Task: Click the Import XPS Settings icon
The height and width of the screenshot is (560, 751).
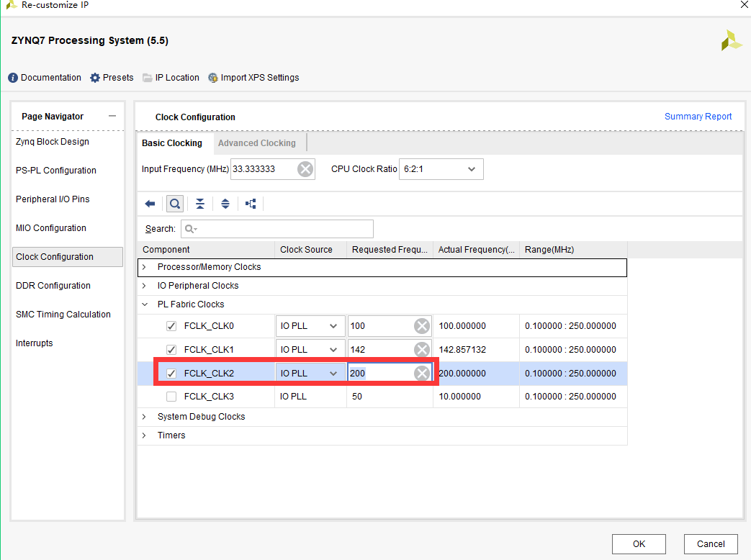Action: (x=212, y=78)
